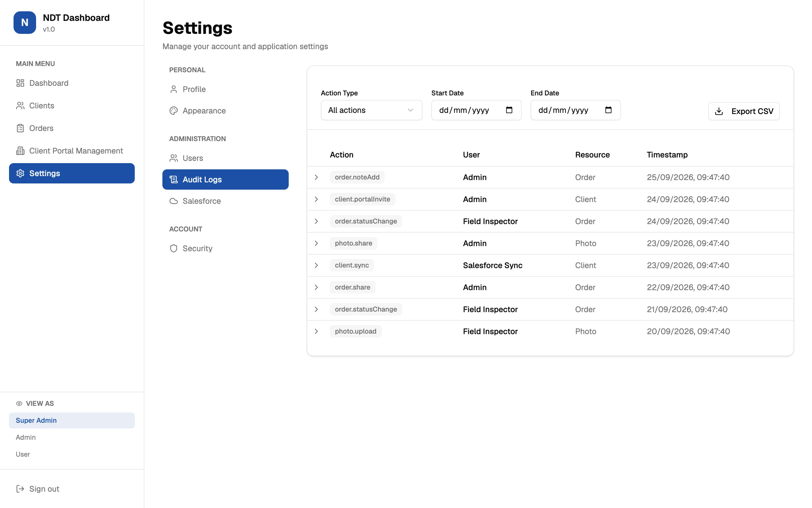Click the Security shield icon

[x=173, y=249]
